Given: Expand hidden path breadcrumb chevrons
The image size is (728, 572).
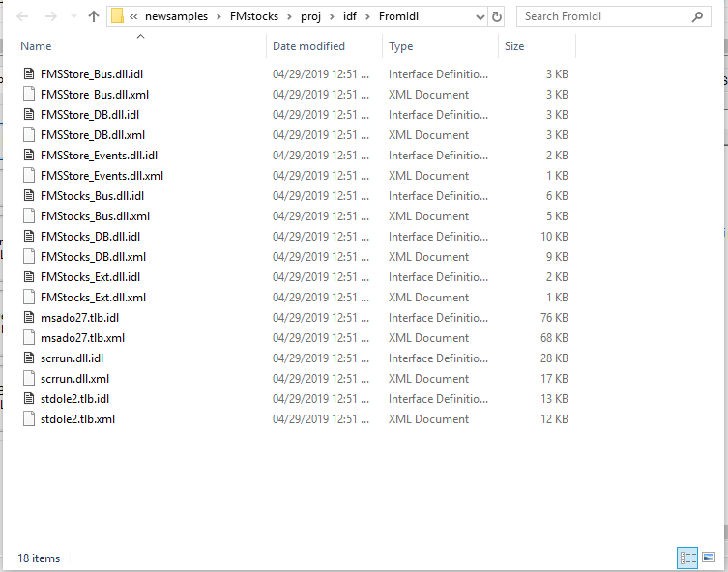Looking at the screenshot, I should coord(133,16).
